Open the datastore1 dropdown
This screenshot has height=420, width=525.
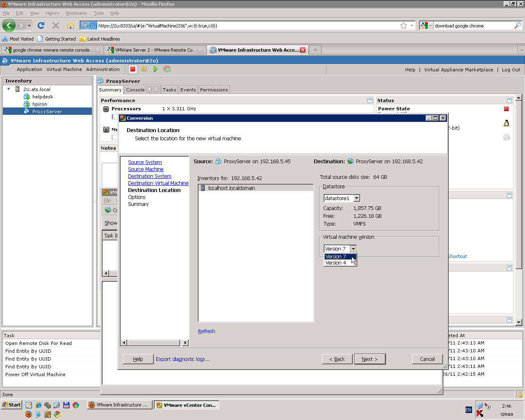[357, 198]
